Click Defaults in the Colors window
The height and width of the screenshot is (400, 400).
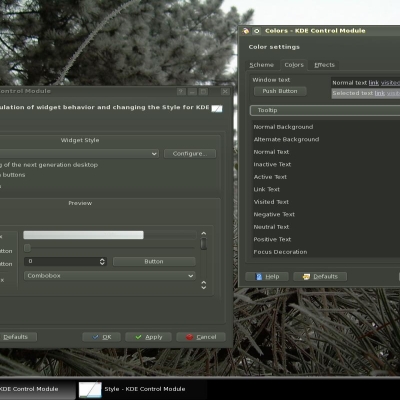point(320,277)
